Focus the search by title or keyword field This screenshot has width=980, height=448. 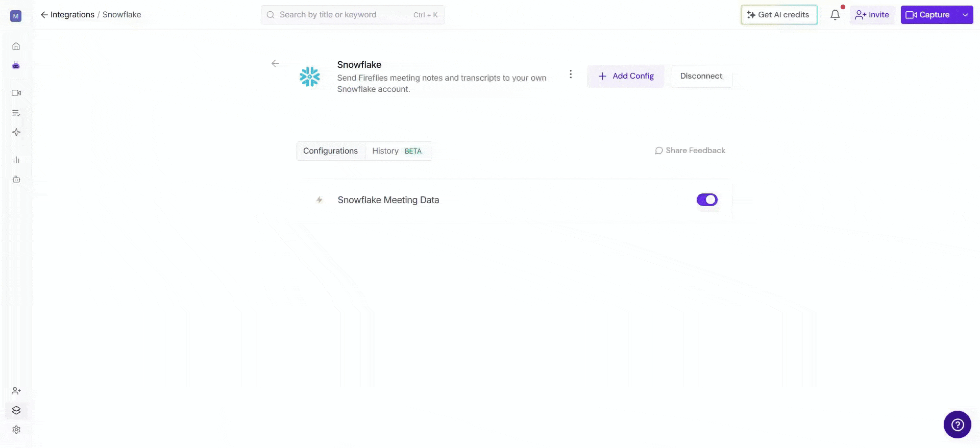pos(353,15)
